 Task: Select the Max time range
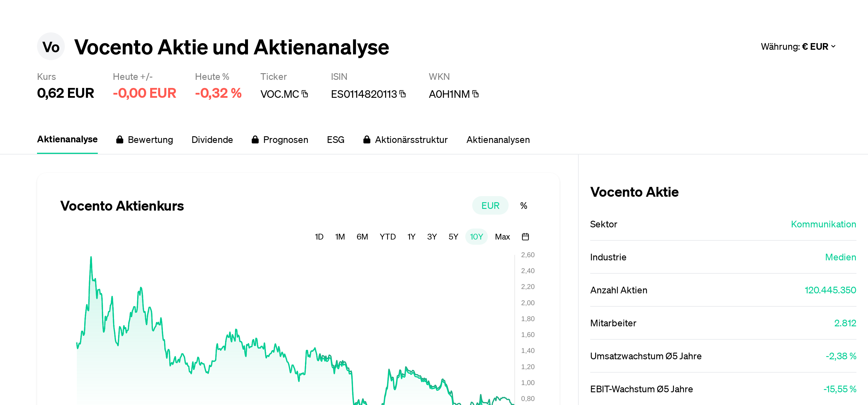point(502,237)
